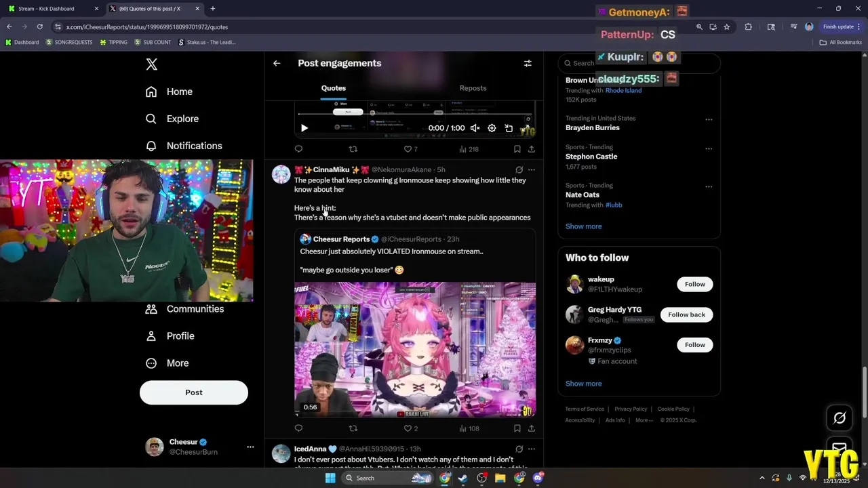View analytics showing 218 views
Screen dimensions: 868x488
click(x=469, y=149)
